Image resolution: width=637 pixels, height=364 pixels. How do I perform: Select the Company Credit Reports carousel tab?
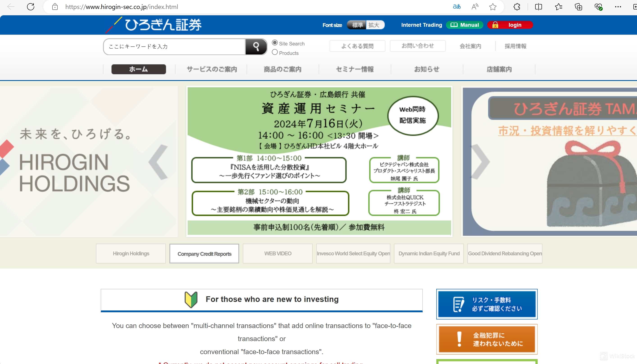(x=204, y=254)
